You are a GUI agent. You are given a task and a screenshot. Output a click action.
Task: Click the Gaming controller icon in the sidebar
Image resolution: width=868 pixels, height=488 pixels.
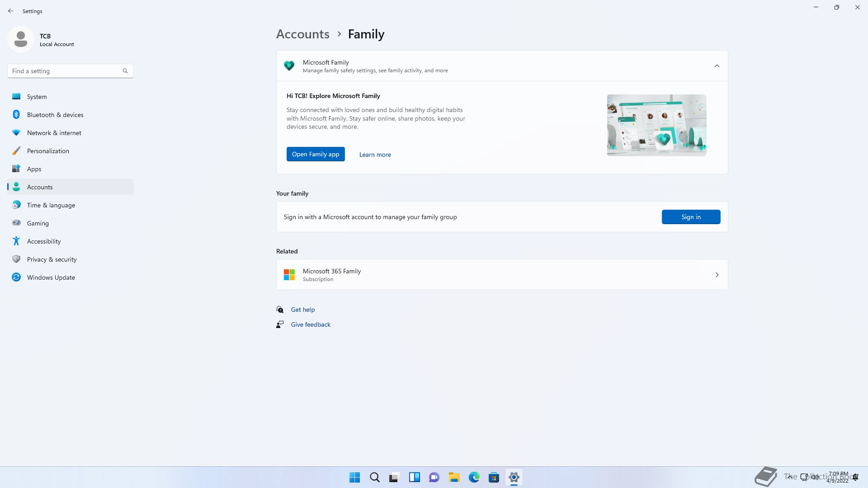pyautogui.click(x=16, y=223)
